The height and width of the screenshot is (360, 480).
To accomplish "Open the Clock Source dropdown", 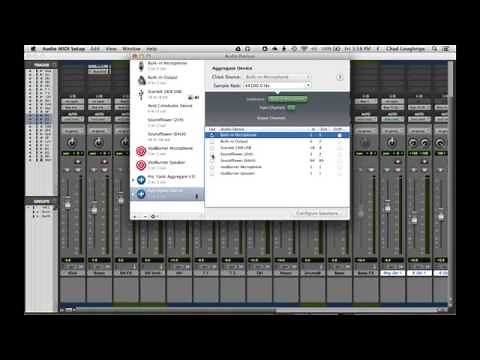I will [277, 77].
